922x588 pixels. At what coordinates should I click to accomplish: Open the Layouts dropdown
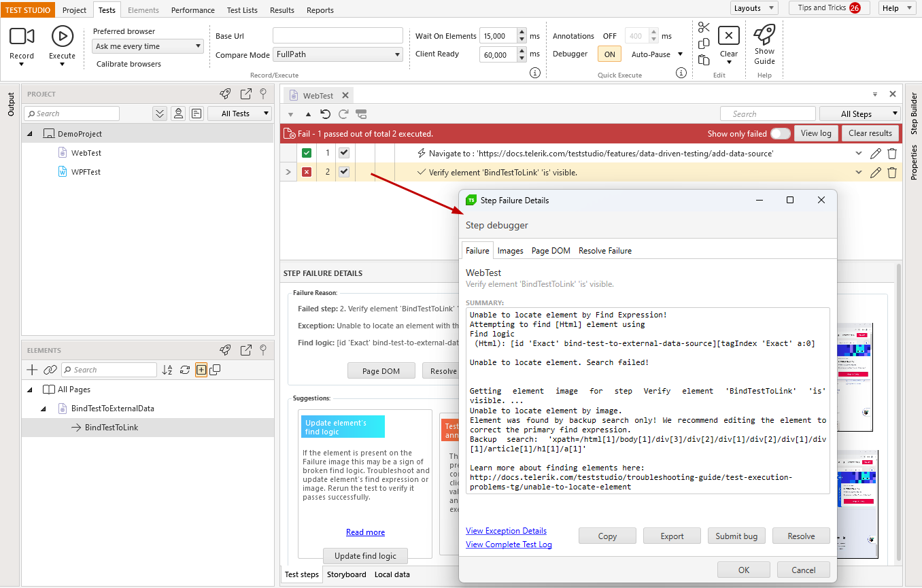(x=754, y=8)
